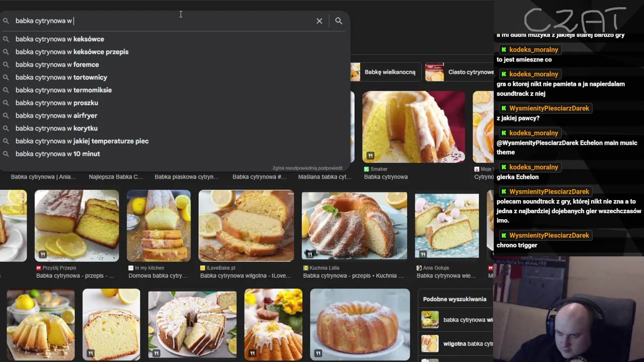Open bottom-row lemon bundt cake with lemons
644x362 pixels.
pos(41,325)
